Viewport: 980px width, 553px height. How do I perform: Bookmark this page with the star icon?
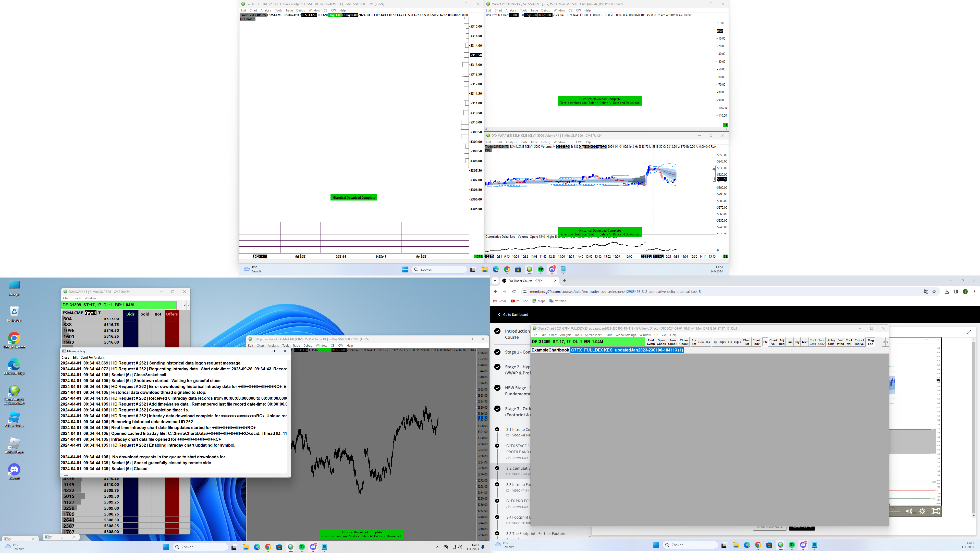934,292
